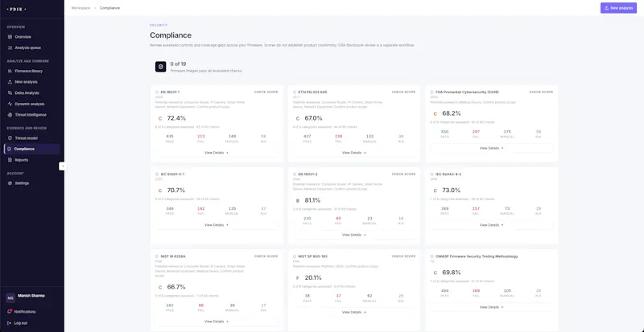Image resolution: width=644 pixels, height=332 pixels.
Task: View Details for IEC 81001-5-1
Action: (217, 225)
